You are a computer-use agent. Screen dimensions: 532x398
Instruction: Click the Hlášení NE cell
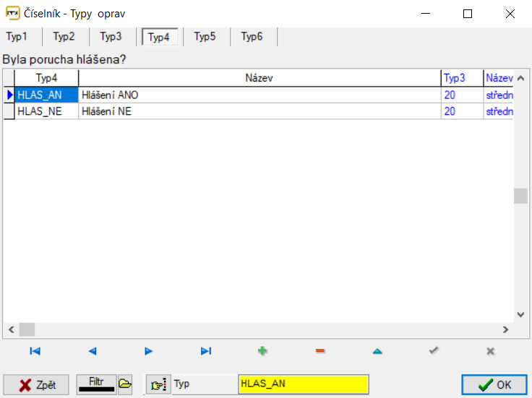(x=259, y=111)
